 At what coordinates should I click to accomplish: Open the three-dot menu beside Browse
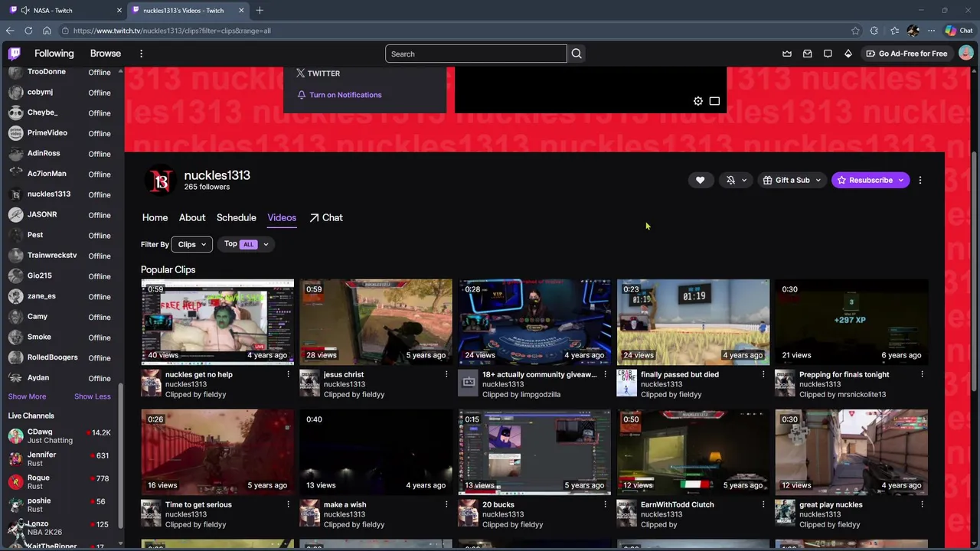[x=141, y=54]
